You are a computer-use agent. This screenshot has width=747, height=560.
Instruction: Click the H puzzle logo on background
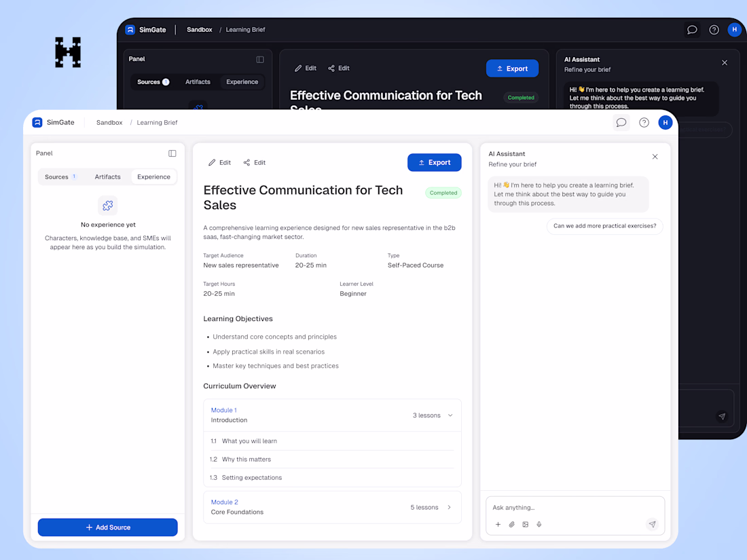[68, 52]
